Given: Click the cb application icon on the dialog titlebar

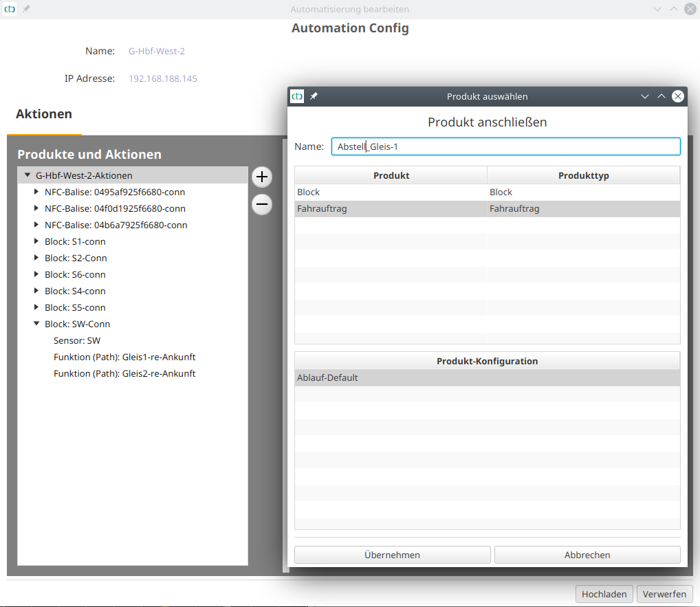Looking at the screenshot, I should (296, 96).
